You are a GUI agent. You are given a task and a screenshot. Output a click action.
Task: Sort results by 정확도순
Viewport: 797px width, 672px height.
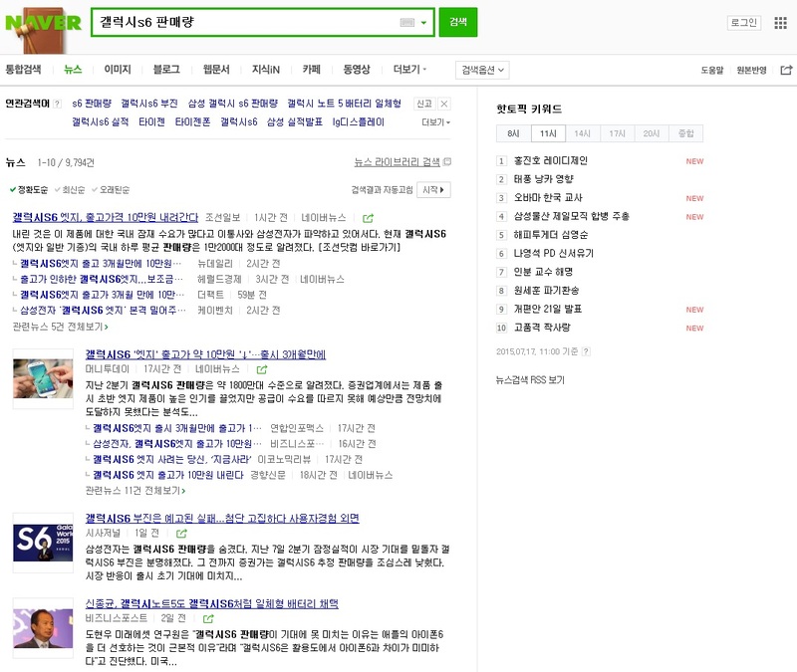[x=29, y=190]
